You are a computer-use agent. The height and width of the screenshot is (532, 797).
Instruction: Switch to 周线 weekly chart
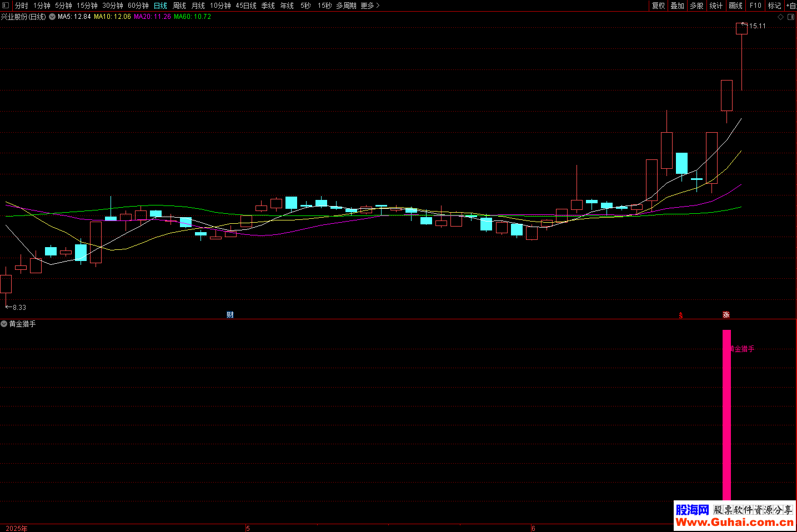pos(179,6)
